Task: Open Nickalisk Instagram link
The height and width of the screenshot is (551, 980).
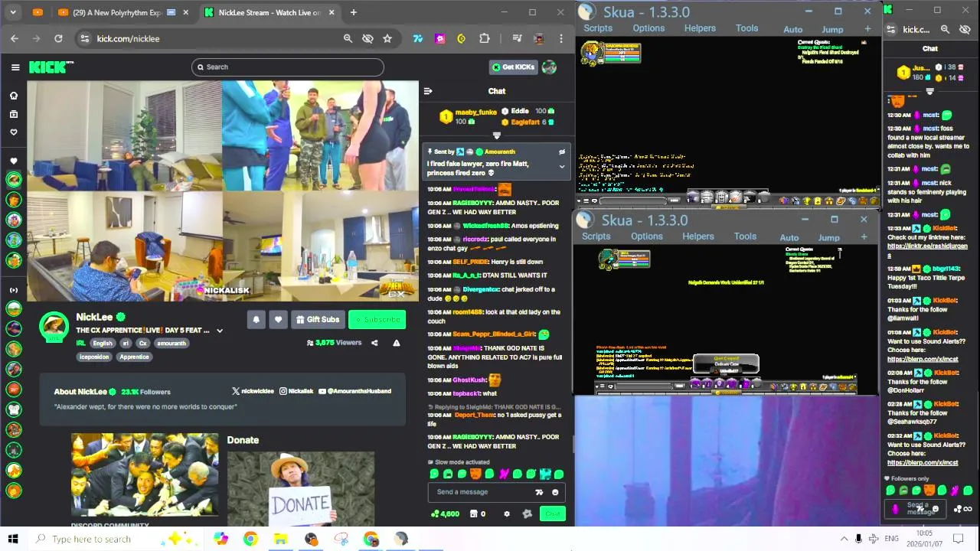Action: click(296, 391)
